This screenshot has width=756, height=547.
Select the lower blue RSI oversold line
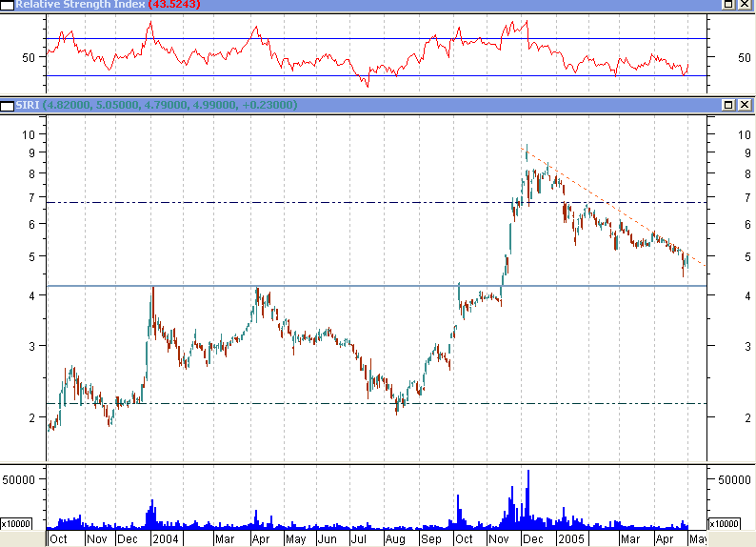[x=376, y=75]
